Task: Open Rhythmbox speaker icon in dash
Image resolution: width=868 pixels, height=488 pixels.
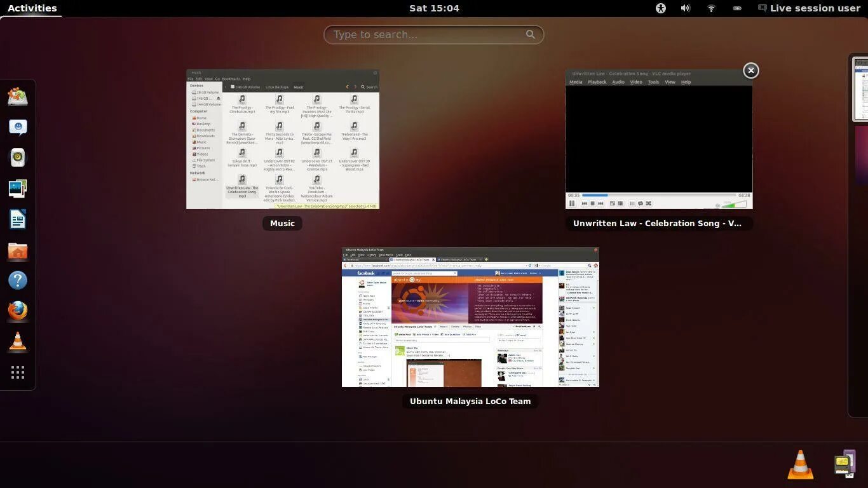Action: coord(18,158)
